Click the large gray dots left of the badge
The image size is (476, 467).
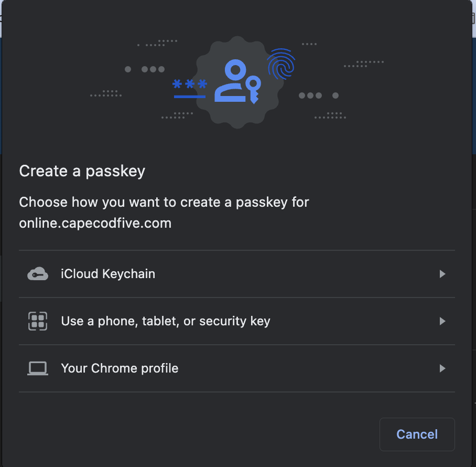tap(145, 69)
